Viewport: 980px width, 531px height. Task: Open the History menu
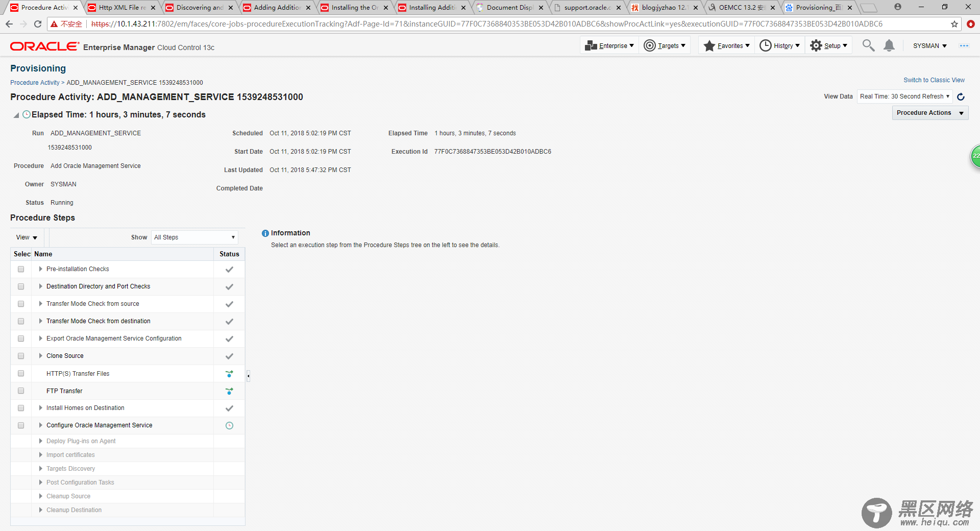pos(779,45)
